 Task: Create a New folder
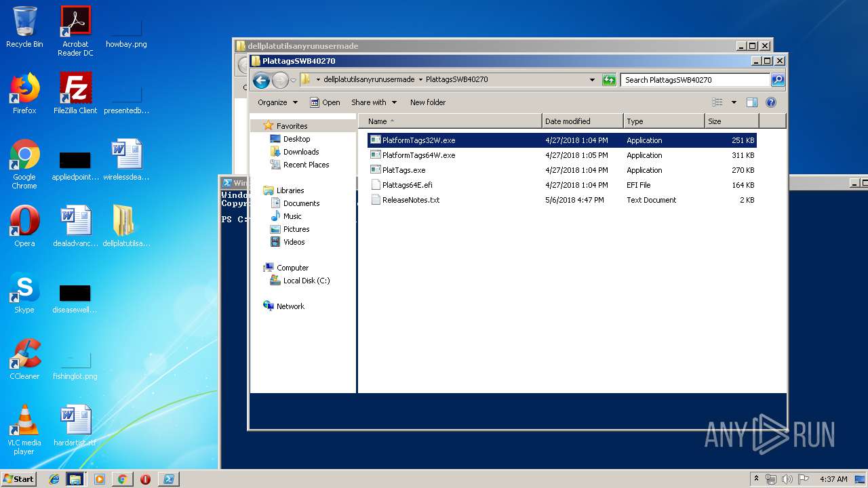(428, 102)
